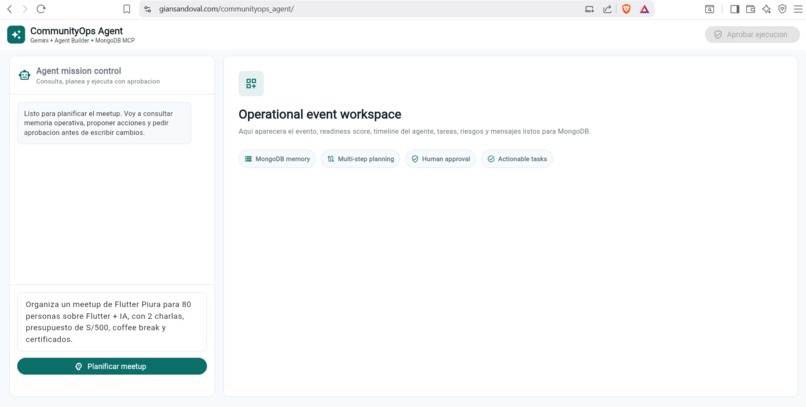Click the 'Aqui aparecera el evento' description text
Viewport: 806px width, 407px height.
pos(414,132)
